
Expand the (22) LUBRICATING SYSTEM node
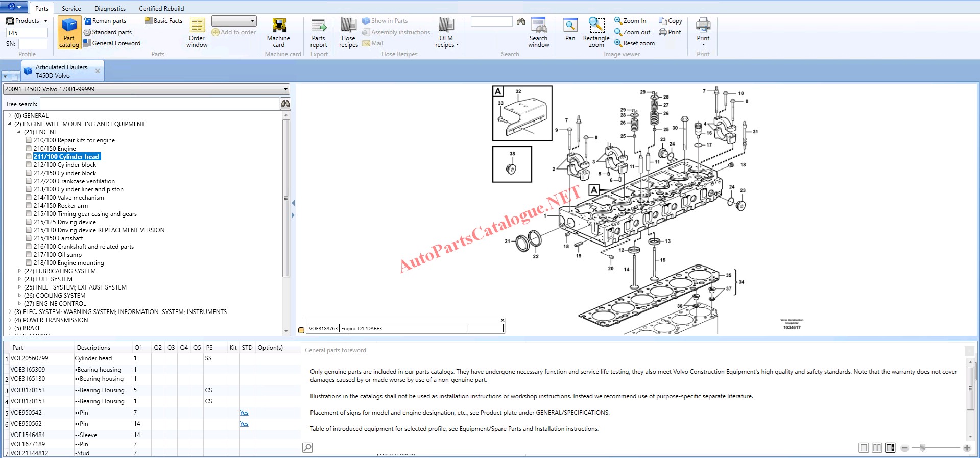click(x=19, y=271)
